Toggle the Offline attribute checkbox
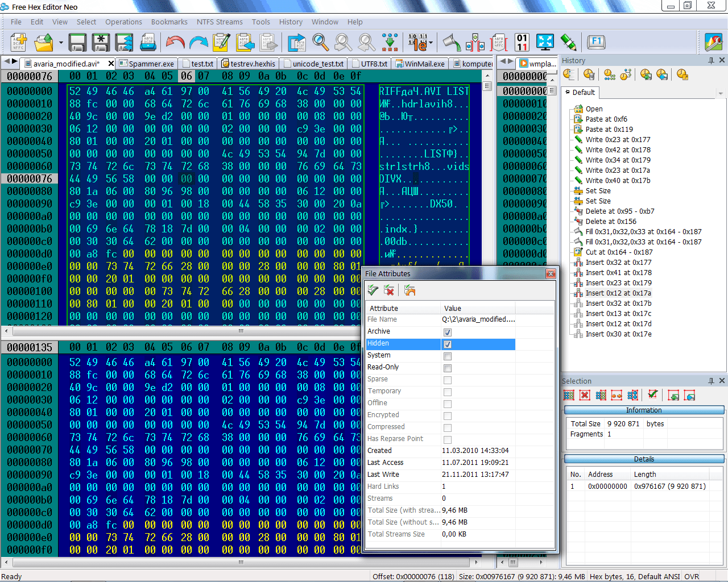Screen dimensions: 728x582 pyautogui.click(x=448, y=404)
